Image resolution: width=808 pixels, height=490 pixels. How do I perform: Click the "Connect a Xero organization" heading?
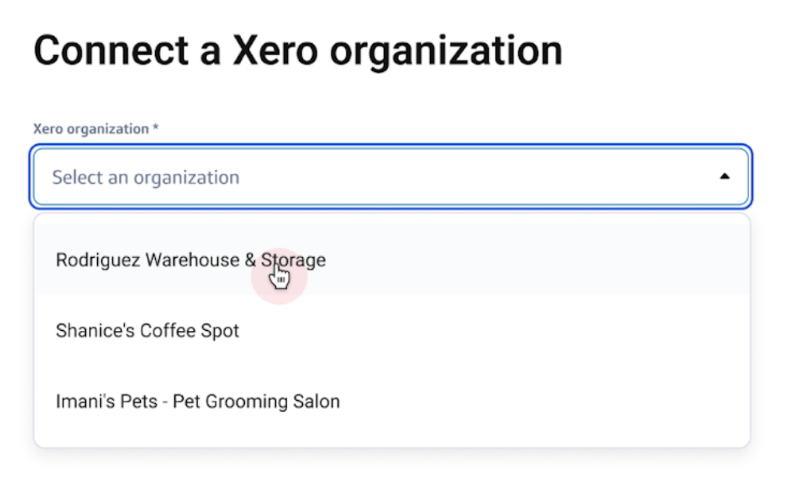pos(297,51)
